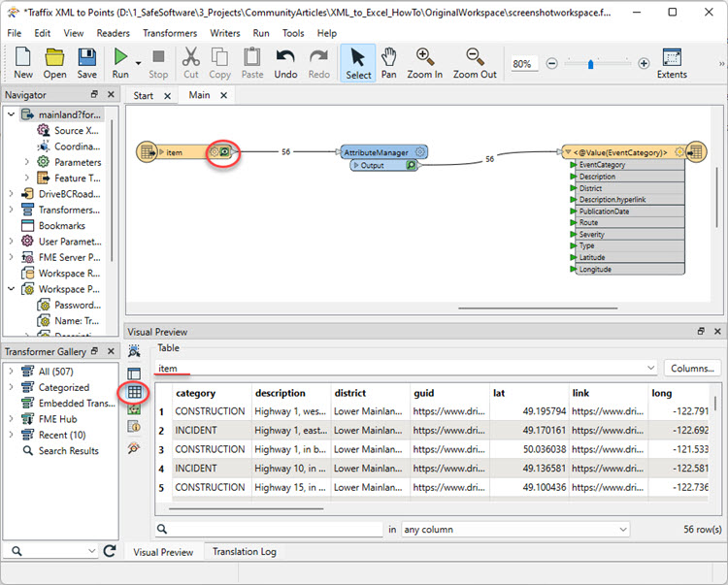Inspect AttributeManager Output port cache
The image size is (728, 585).
411,165
